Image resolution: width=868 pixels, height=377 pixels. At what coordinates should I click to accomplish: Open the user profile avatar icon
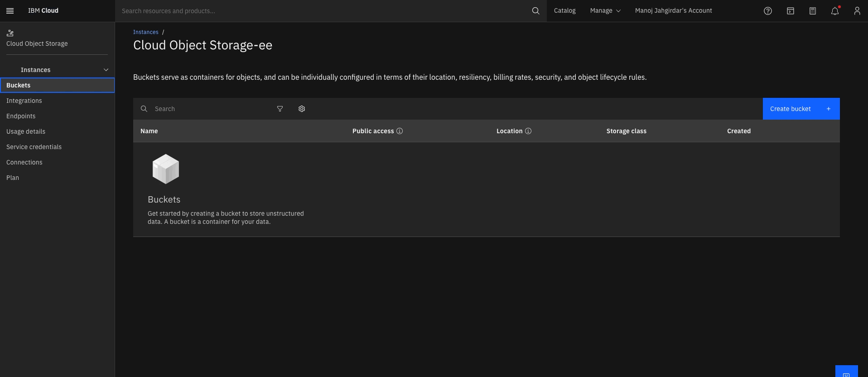click(x=857, y=11)
